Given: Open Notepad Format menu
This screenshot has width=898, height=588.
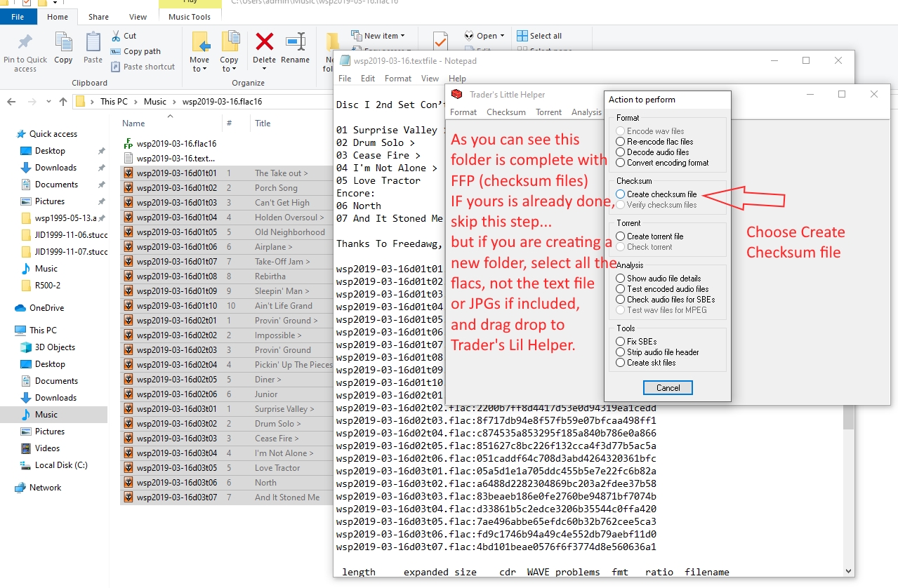Looking at the screenshot, I should point(398,79).
